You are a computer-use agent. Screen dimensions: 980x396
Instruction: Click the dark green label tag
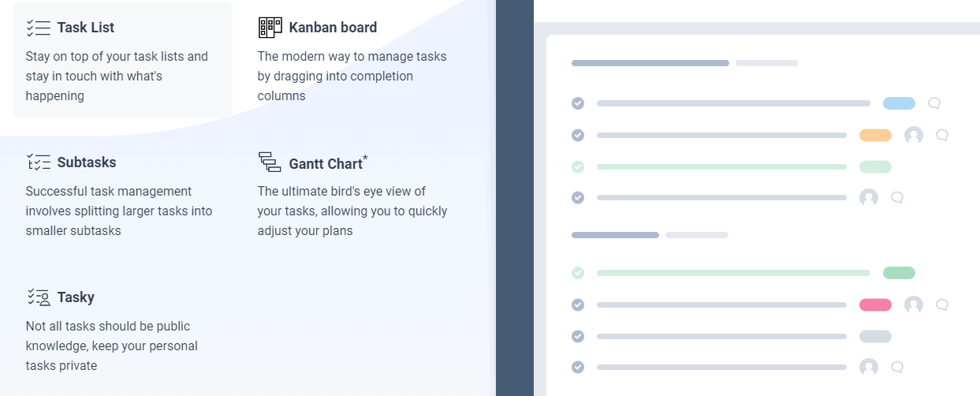(899, 273)
